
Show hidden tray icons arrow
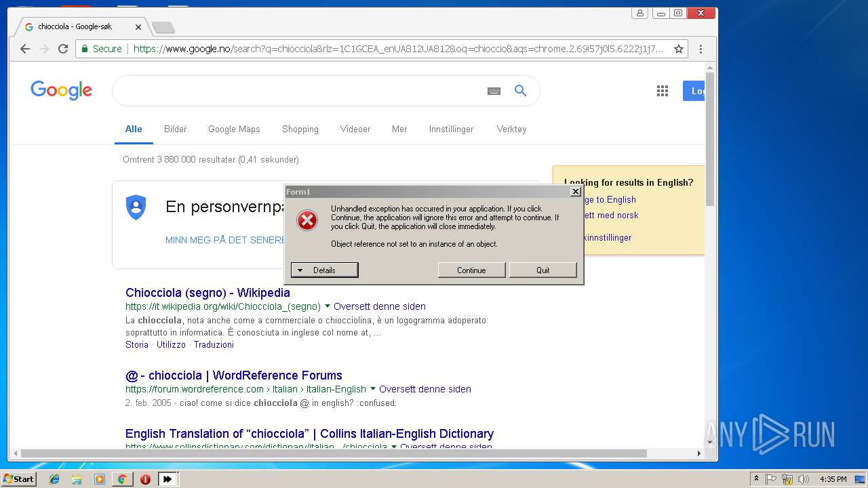coord(756,479)
